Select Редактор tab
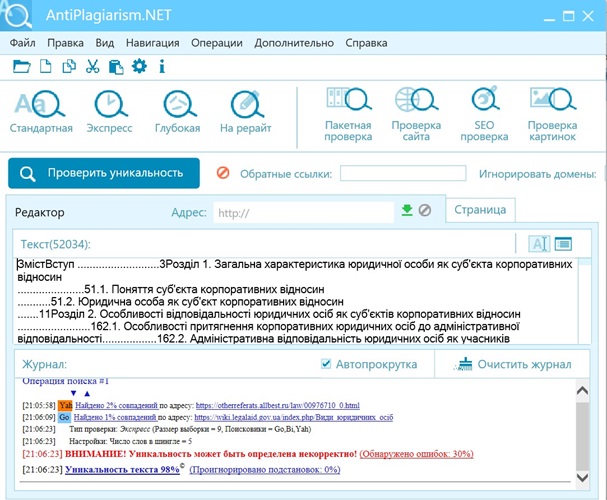This screenshot has height=500, width=607. 39,212
